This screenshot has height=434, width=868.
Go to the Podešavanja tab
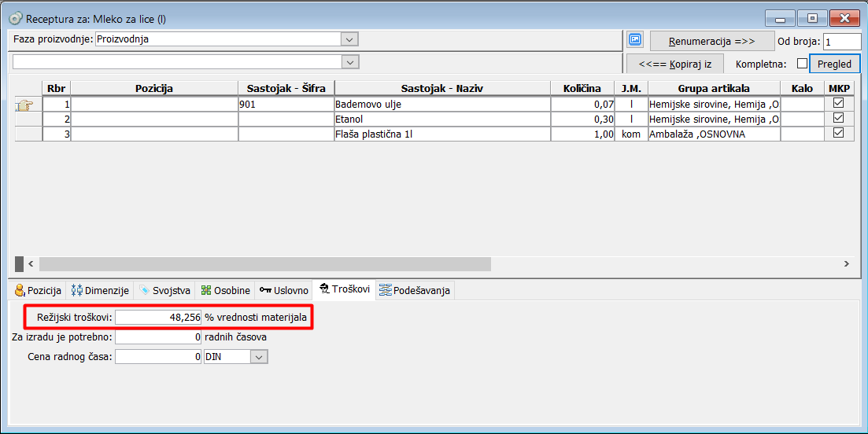416,290
